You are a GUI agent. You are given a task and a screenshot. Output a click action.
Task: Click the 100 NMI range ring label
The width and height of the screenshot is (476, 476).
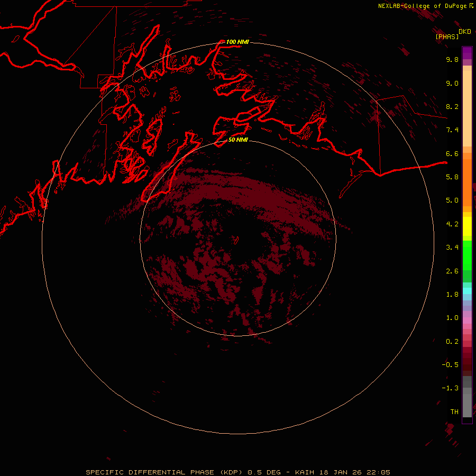[237, 42]
